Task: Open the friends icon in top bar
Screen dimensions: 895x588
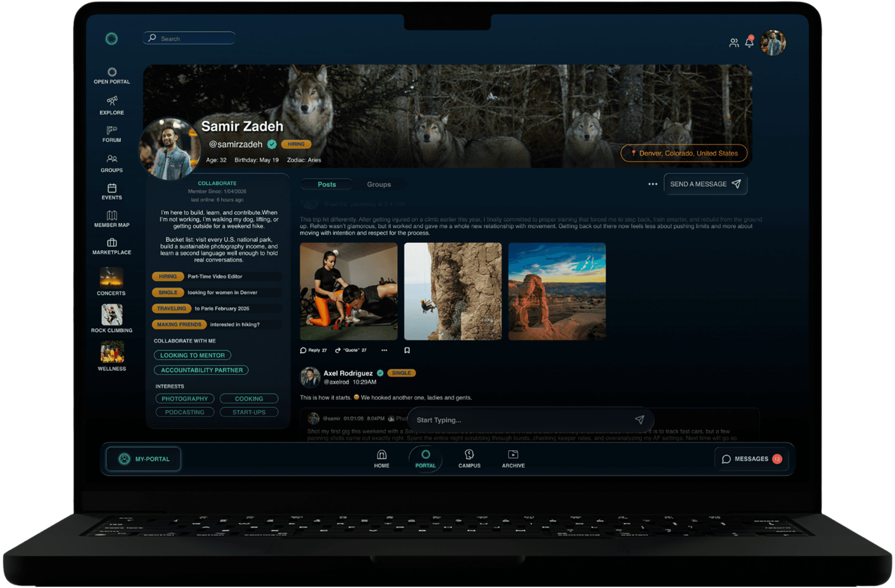Action: click(x=734, y=43)
